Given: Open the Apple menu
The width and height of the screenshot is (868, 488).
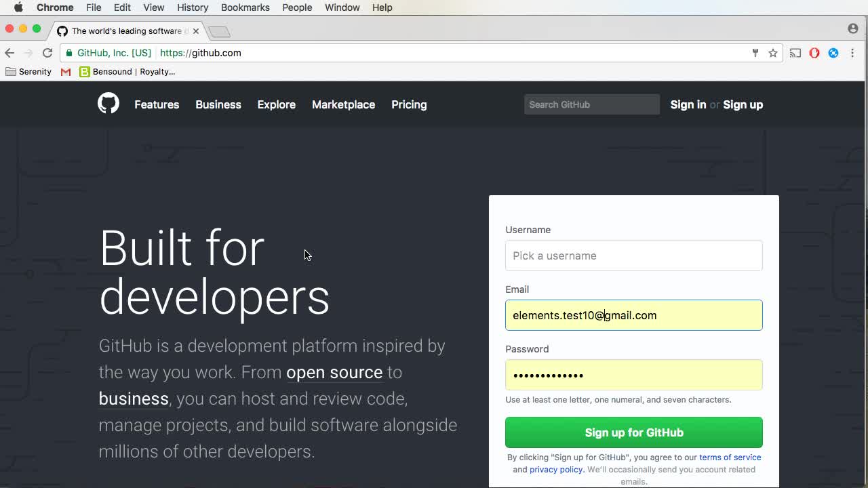Looking at the screenshot, I should [x=18, y=7].
